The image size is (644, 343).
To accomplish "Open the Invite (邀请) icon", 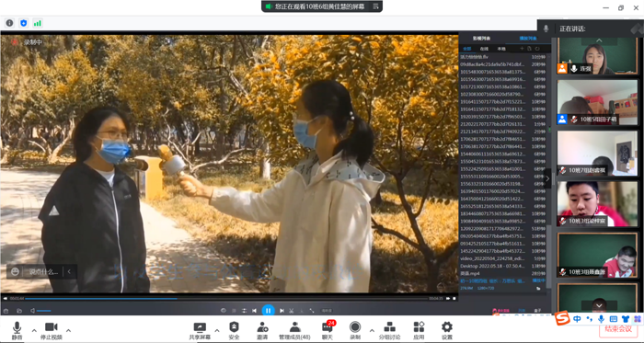I will click(x=262, y=331).
